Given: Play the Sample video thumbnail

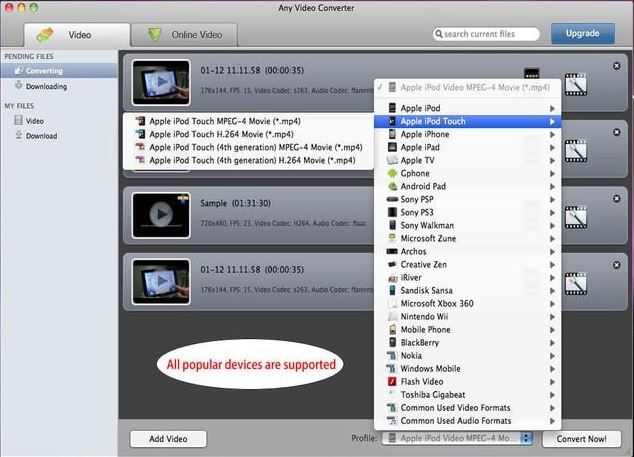Looking at the screenshot, I should (161, 215).
